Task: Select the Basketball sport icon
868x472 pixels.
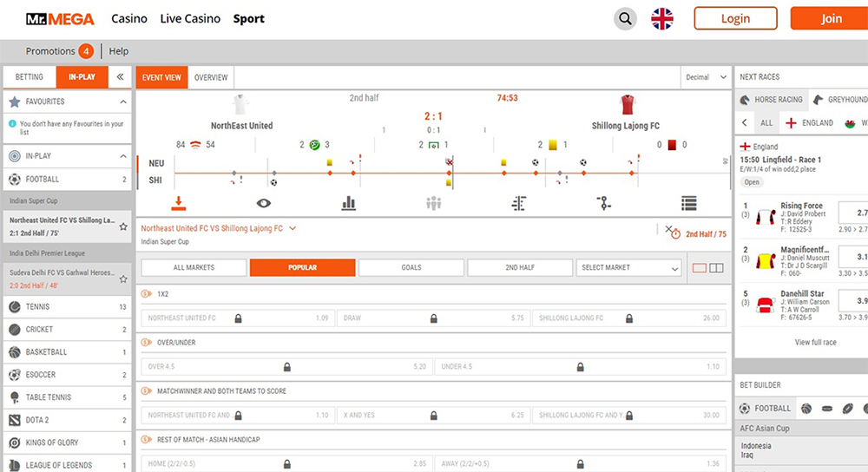Action: [15, 352]
